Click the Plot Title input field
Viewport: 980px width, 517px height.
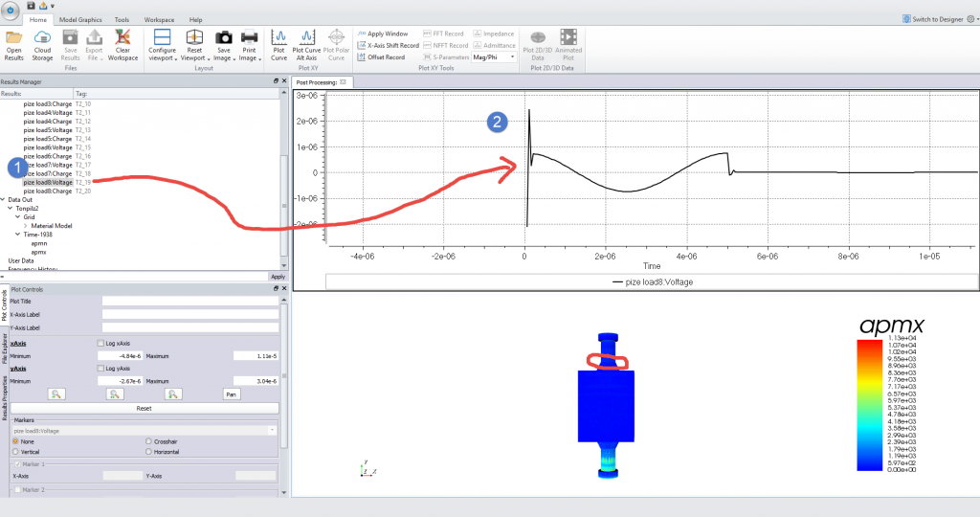click(x=190, y=302)
